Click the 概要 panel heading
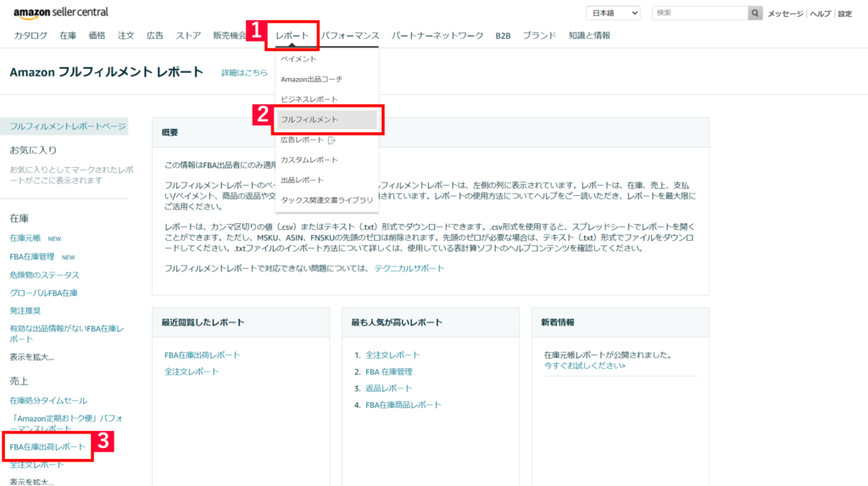This screenshot has height=486, width=868. coord(170,132)
